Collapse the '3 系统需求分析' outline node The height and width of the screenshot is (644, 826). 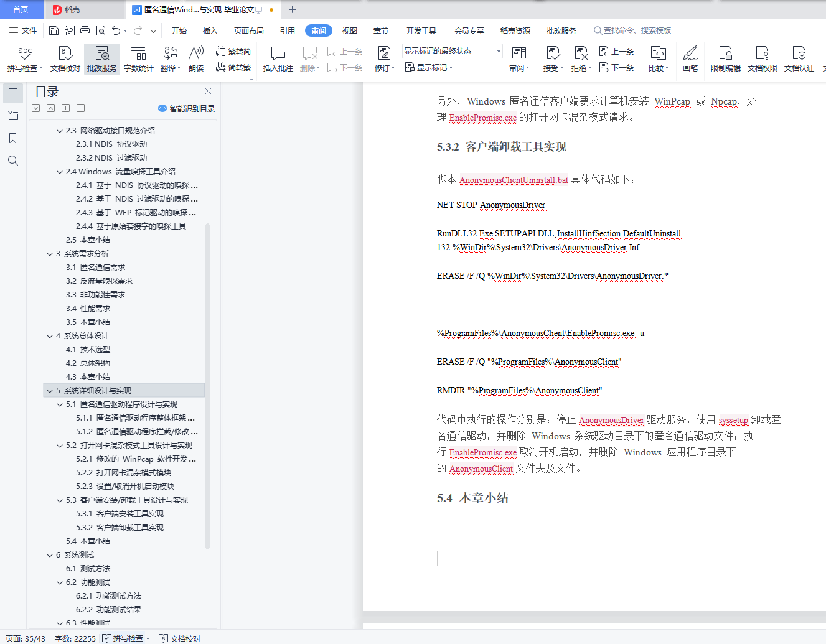pos(50,254)
